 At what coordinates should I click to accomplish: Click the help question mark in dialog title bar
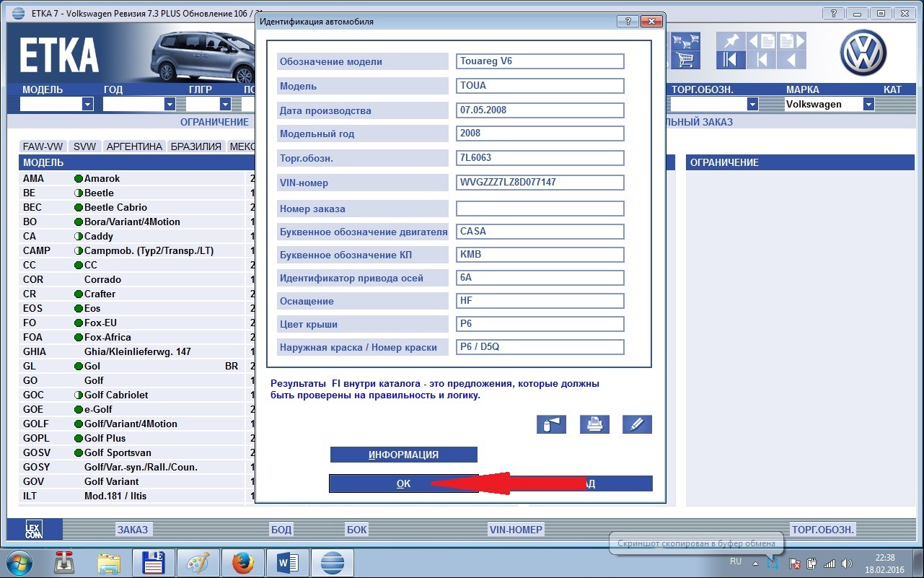tap(627, 22)
